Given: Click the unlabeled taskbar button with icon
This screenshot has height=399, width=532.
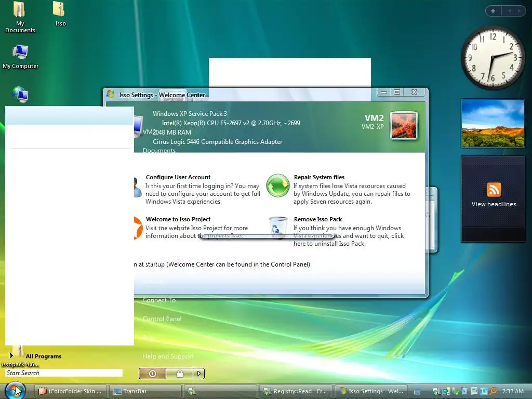Looking at the screenshot, I should [220, 391].
